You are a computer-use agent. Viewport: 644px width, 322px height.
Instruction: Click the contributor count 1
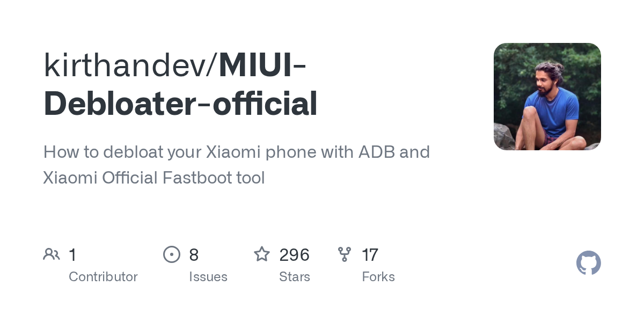click(x=72, y=255)
